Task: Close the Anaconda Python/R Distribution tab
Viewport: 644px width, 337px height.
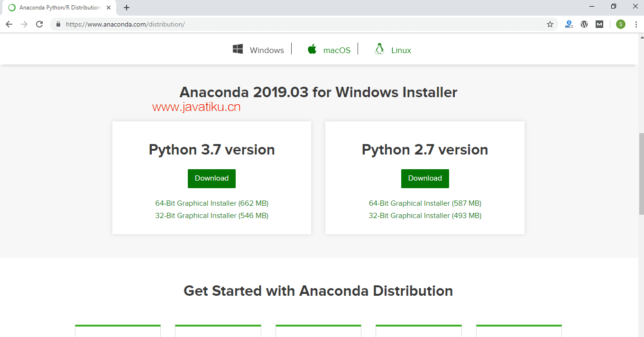Action: [110, 8]
